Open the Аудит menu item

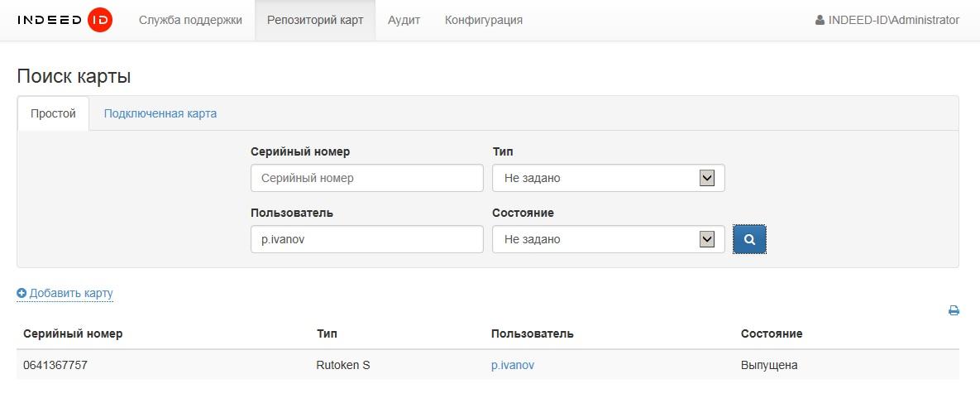point(404,21)
